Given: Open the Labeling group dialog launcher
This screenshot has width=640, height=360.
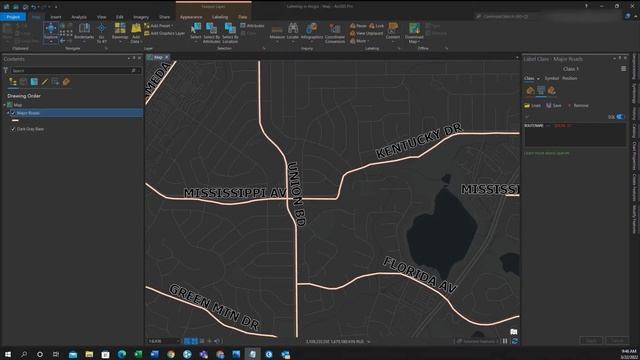Looking at the screenshot, I should coord(399,49).
